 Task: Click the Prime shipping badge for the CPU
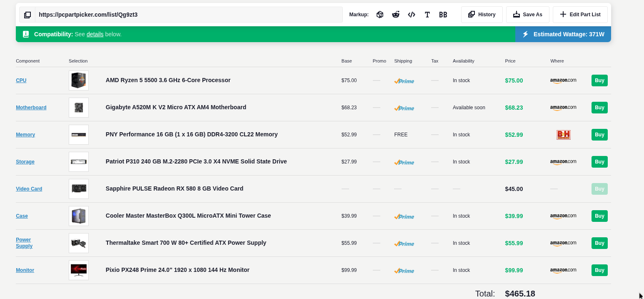pos(404,81)
